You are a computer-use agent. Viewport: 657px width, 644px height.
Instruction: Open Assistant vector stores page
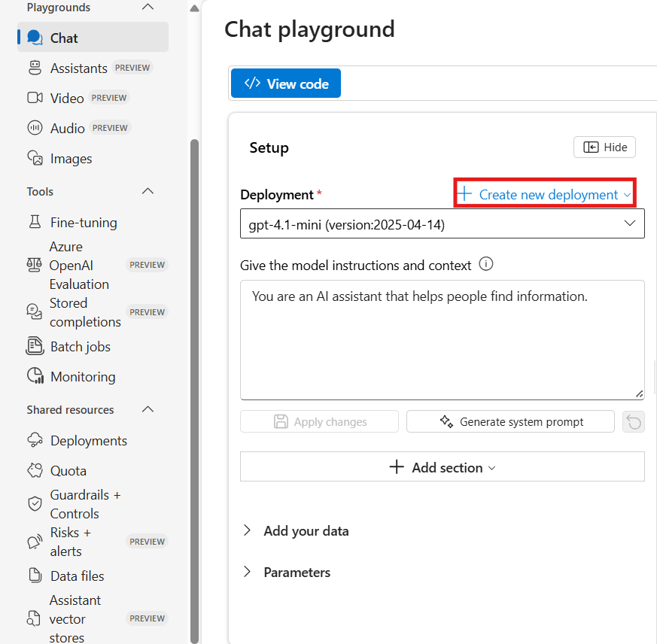(x=75, y=619)
